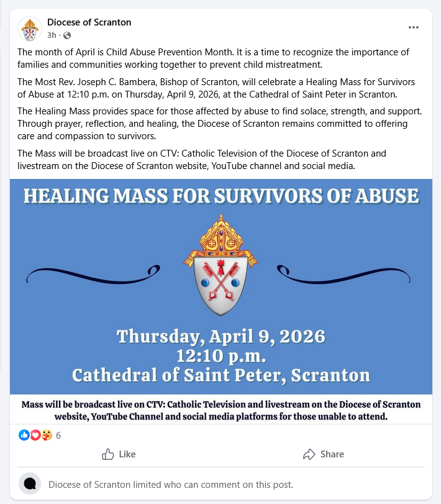Click the red heart Love reaction icon
This screenshot has width=441, height=504.
pyautogui.click(x=35, y=435)
